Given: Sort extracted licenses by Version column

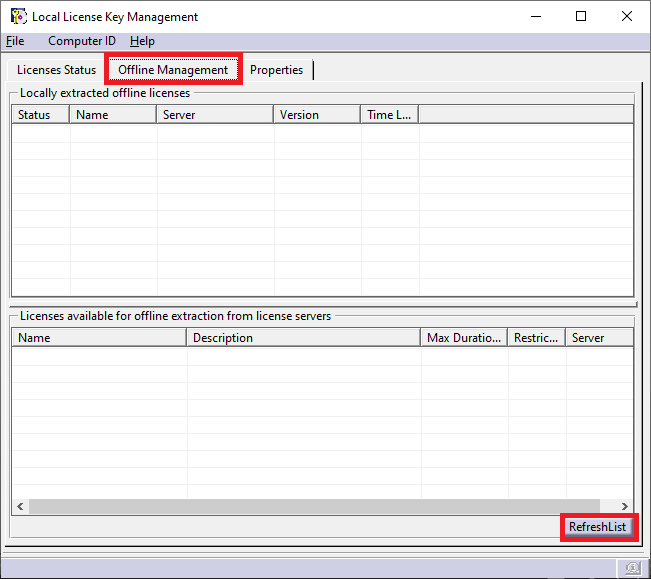Looking at the screenshot, I should tap(317, 115).
